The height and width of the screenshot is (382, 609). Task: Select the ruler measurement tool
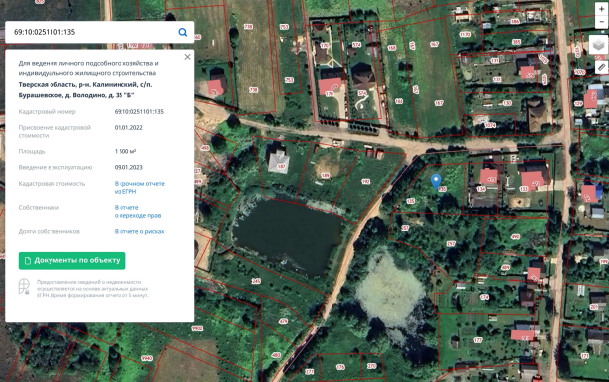pyautogui.click(x=601, y=67)
